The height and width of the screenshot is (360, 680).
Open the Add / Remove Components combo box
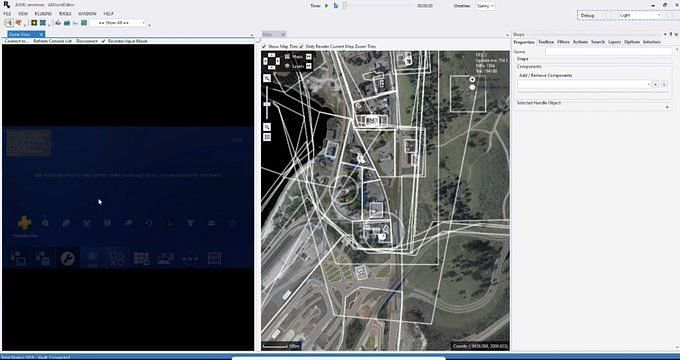tap(584, 85)
